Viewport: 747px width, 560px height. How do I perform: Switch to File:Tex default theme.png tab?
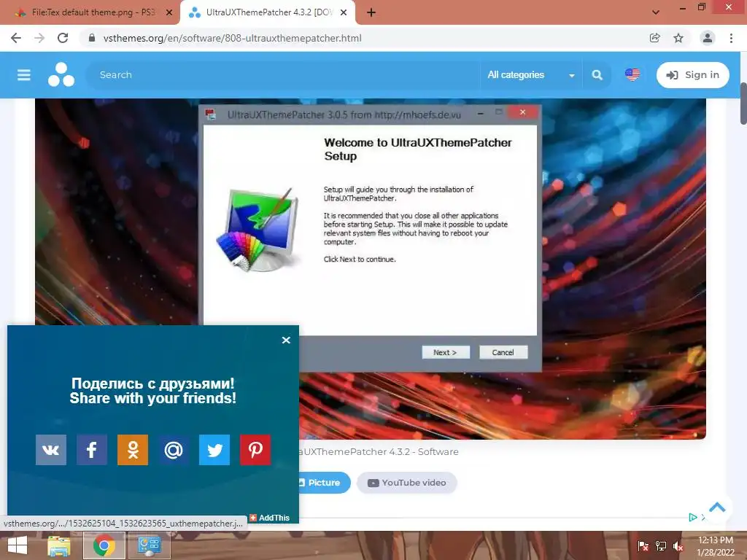coord(93,12)
